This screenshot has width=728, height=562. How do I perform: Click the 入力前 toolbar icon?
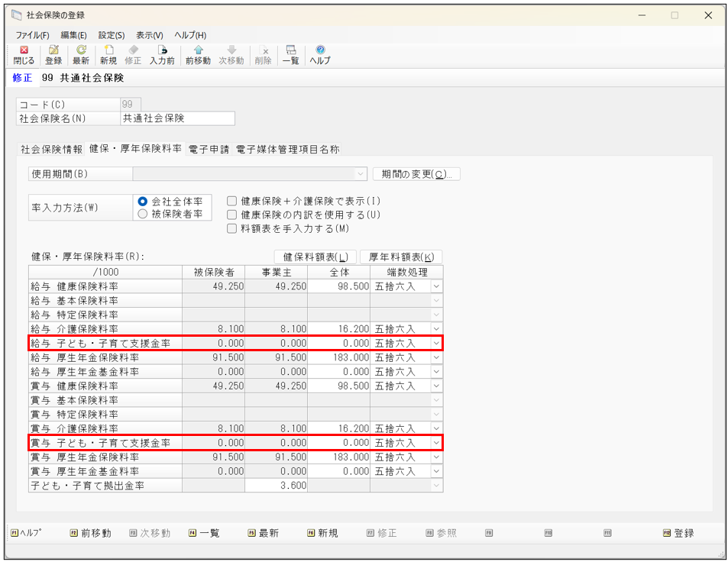point(161,54)
